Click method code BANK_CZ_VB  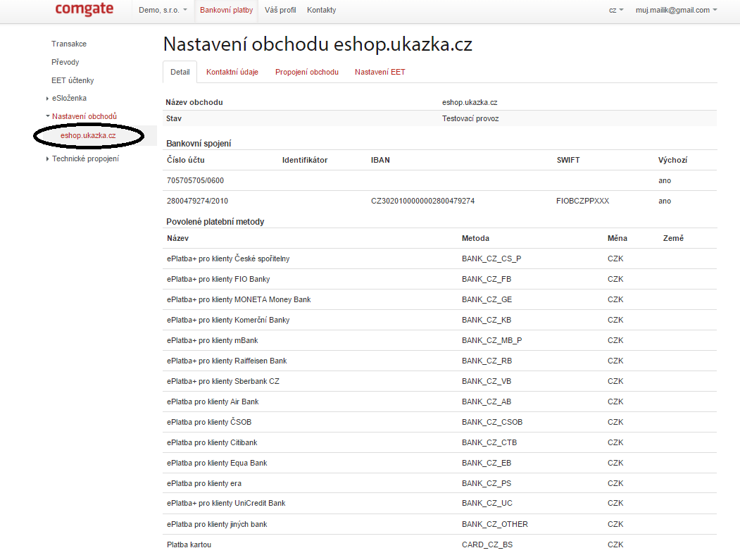click(487, 381)
